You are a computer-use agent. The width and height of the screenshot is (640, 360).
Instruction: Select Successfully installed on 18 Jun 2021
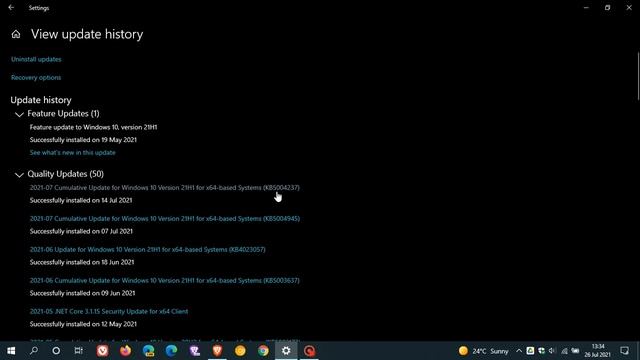82,262
